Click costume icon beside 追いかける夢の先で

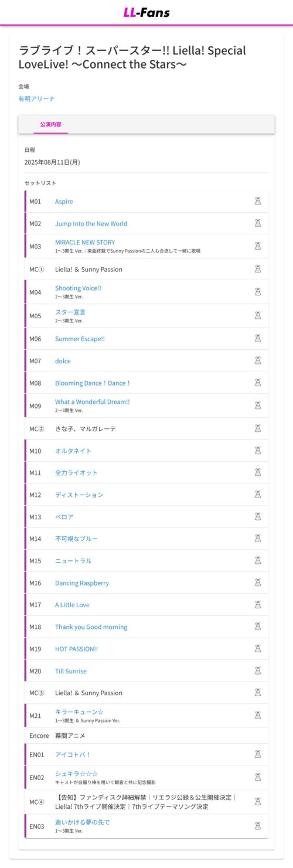pyautogui.click(x=257, y=825)
